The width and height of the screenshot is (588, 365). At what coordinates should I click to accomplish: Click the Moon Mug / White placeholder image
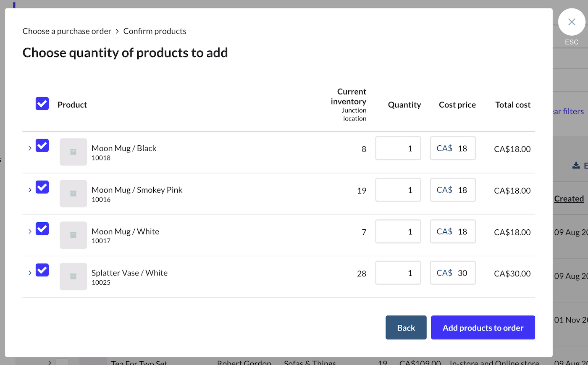click(73, 235)
